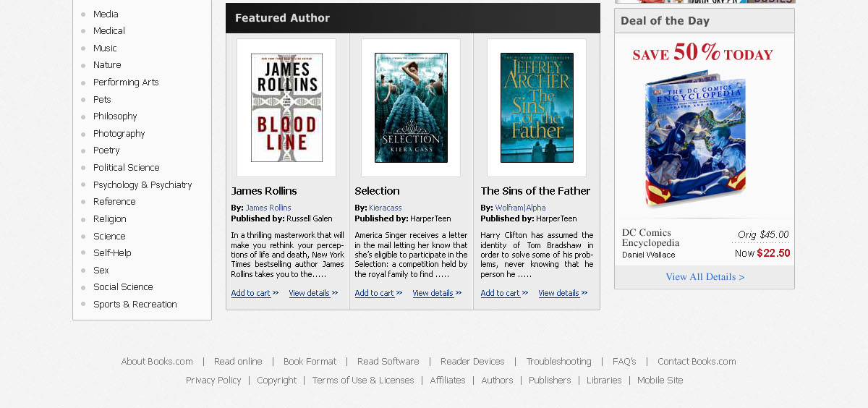Viewport: 868px width, 408px height.
Task: Add The Sins of the Father to cart
Action: coord(504,293)
